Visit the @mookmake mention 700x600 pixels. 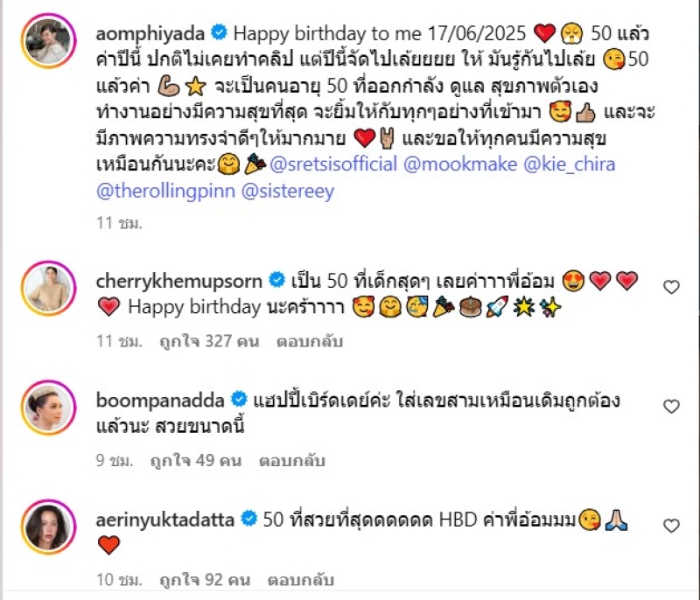[460, 164]
